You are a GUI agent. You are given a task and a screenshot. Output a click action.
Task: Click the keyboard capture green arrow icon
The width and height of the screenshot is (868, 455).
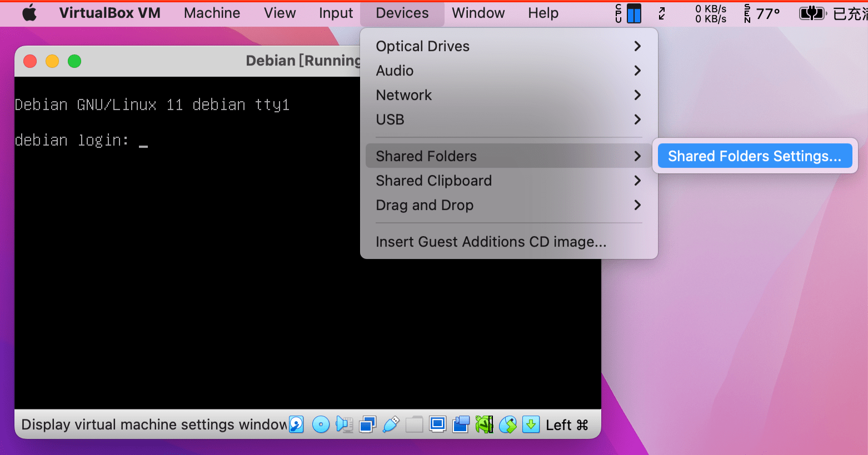pos(531,425)
